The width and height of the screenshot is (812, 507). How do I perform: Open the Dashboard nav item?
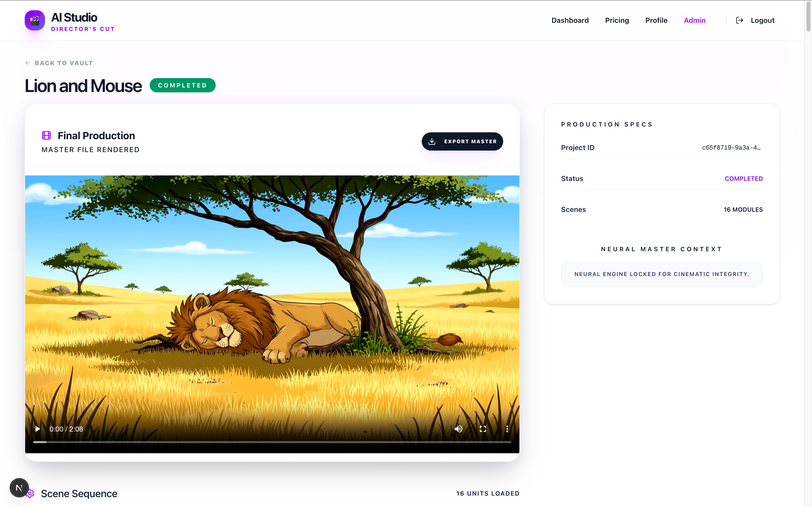[570, 21]
